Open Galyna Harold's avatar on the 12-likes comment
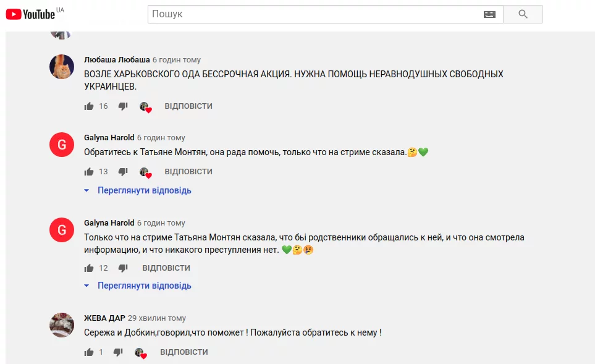Screen dimensions: 595x364 pyautogui.click(x=62, y=230)
